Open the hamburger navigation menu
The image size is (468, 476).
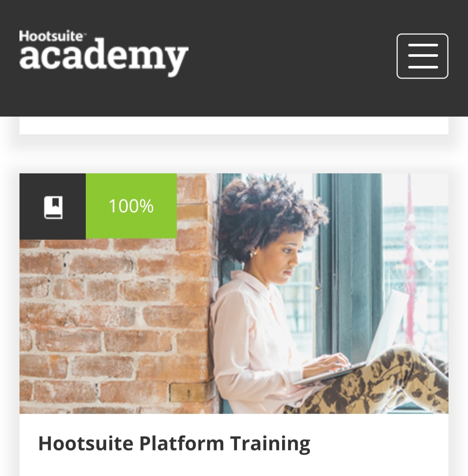tap(422, 56)
